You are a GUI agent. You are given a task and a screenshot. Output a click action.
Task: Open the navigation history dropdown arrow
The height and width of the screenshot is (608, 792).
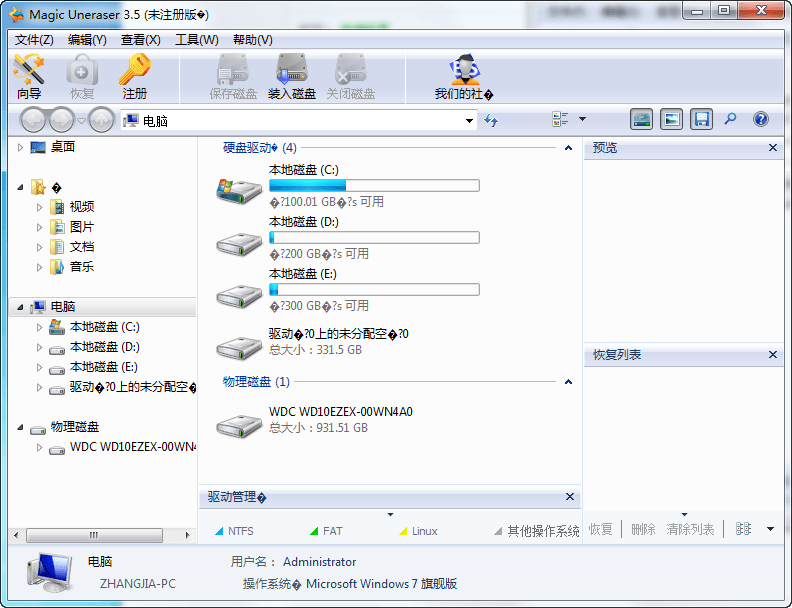81,121
